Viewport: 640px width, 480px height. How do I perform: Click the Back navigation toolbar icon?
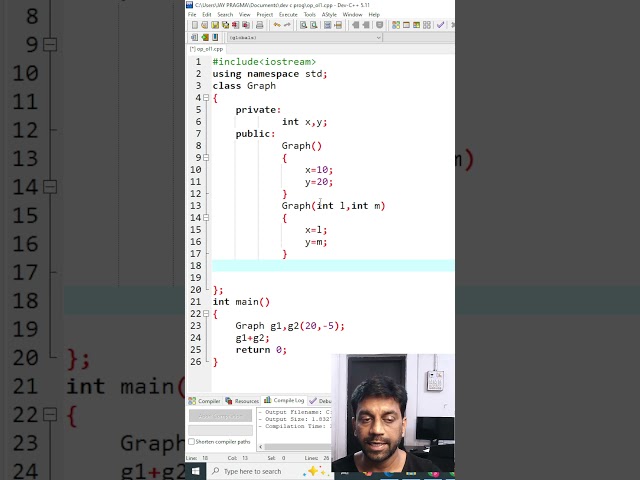356,25
